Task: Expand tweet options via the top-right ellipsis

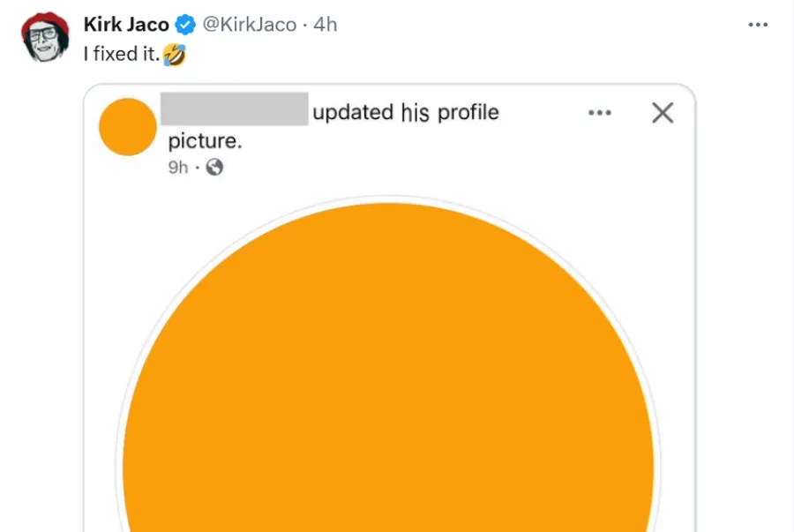Action: [757, 25]
